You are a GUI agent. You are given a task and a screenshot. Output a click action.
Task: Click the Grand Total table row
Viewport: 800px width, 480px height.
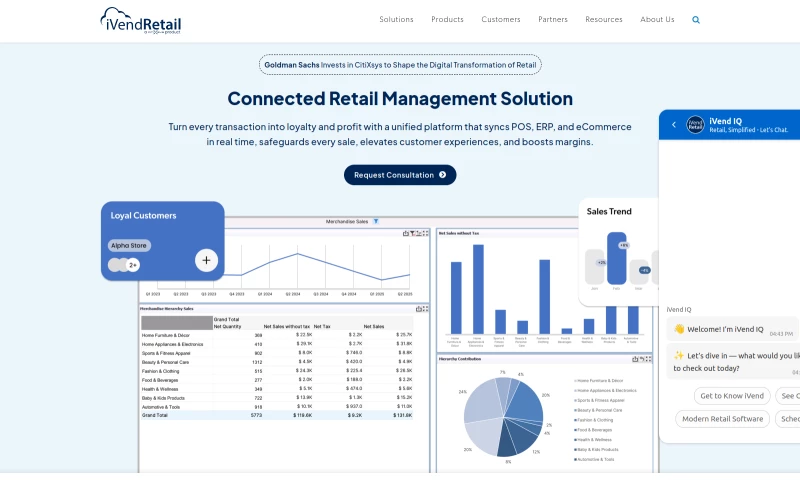(277, 415)
